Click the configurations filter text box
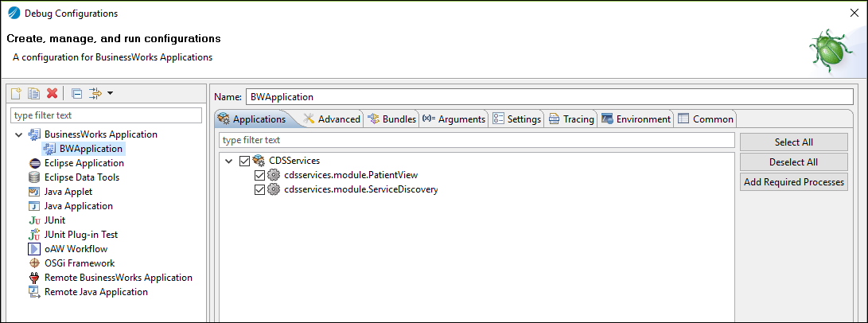This screenshot has height=323, width=868. coord(107,115)
